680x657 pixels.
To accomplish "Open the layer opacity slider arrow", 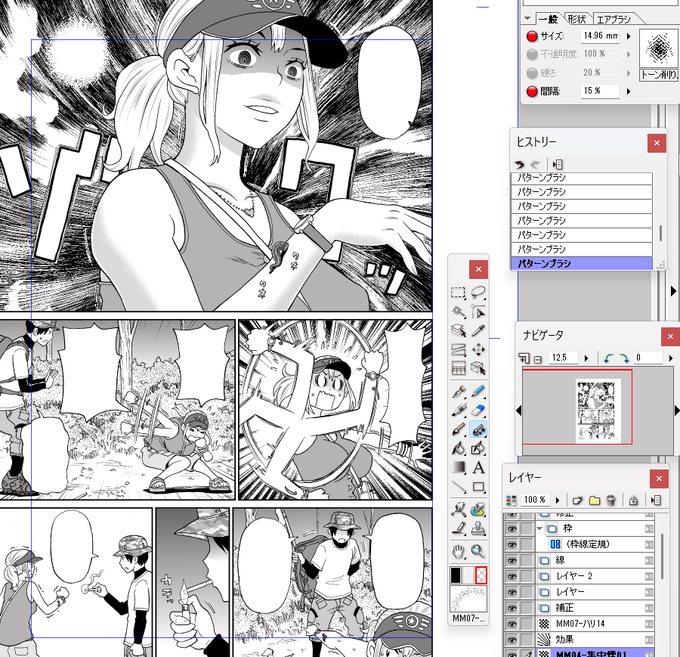I will point(558,500).
